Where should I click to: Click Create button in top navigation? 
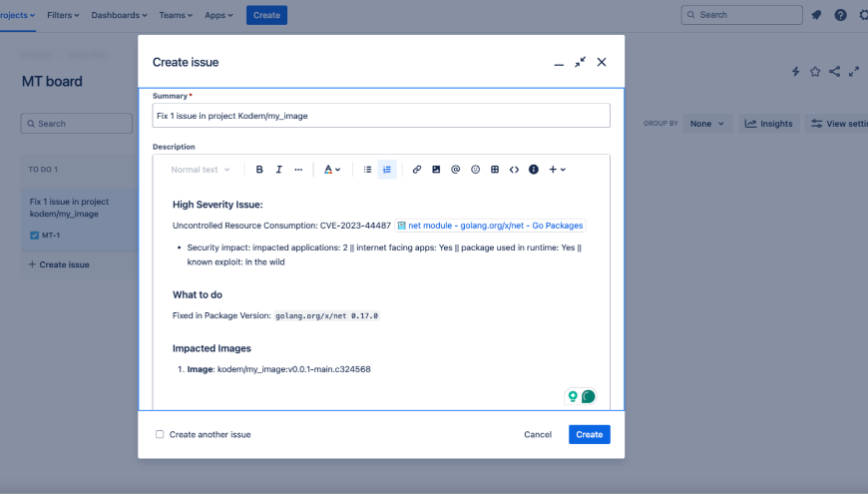[x=266, y=15]
